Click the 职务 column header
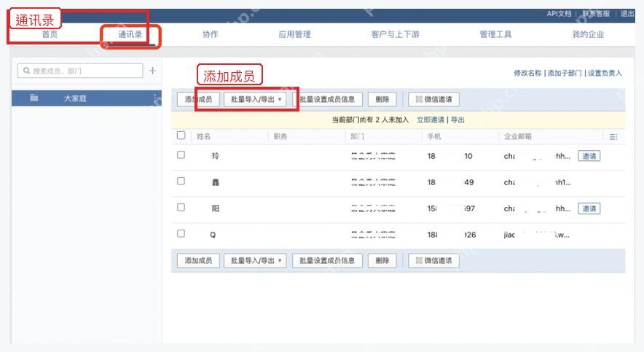644x352 pixels. [x=280, y=136]
